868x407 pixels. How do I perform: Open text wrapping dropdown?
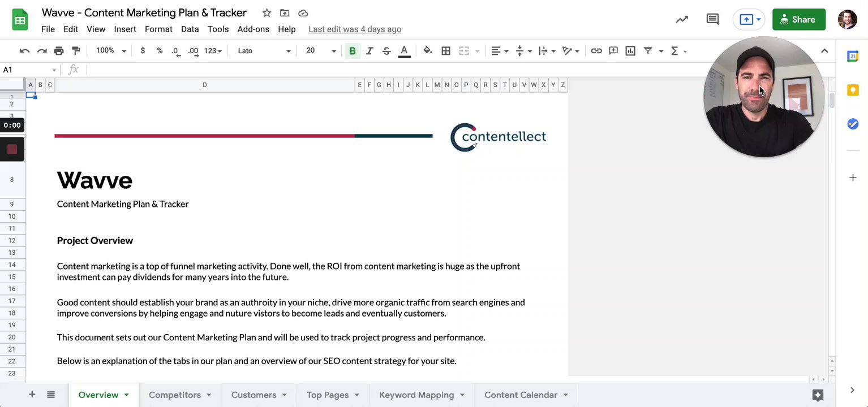click(x=547, y=51)
